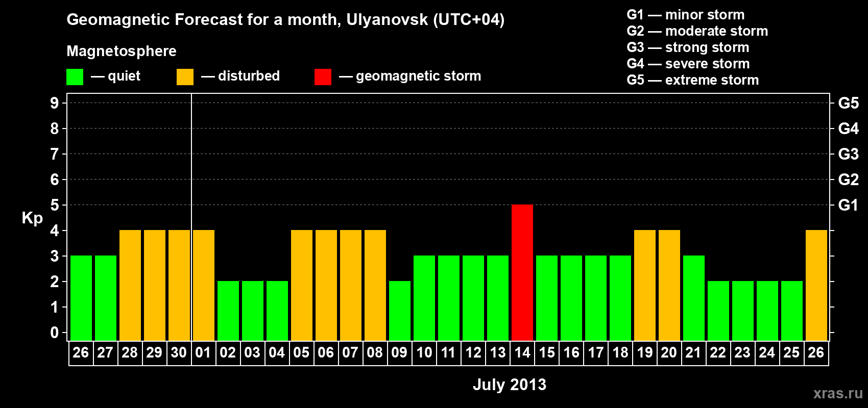Image resolution: width=868 pixels, height=408 pixels.
Task: Click the Kp value 7 on the left axis
Action: (55, 154)
